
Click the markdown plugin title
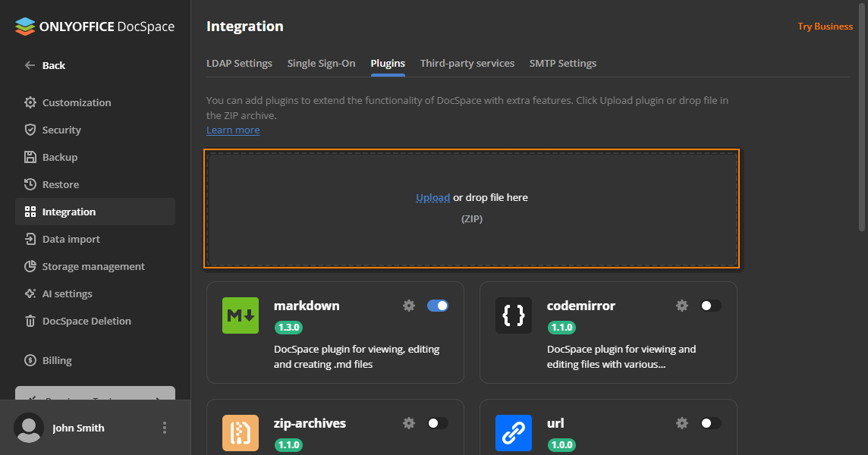[307, 306]
